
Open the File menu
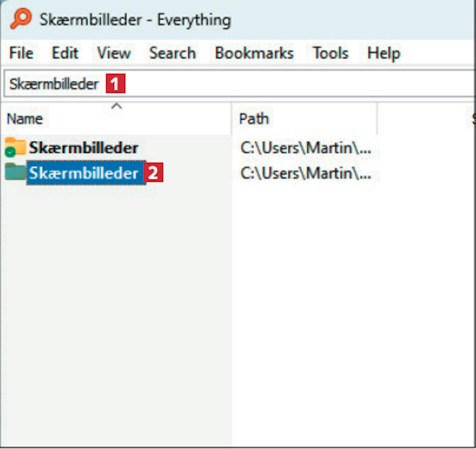tap(21, 53)
